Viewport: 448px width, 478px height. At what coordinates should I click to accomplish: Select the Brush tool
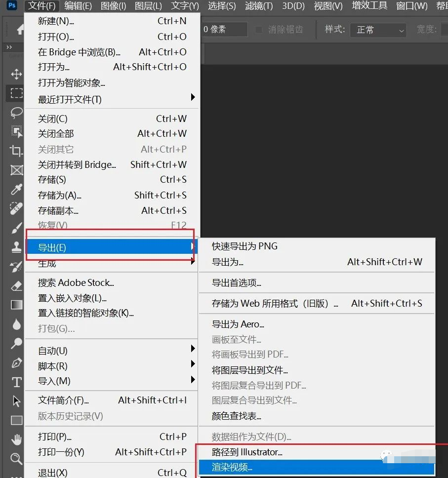[16, 228]
